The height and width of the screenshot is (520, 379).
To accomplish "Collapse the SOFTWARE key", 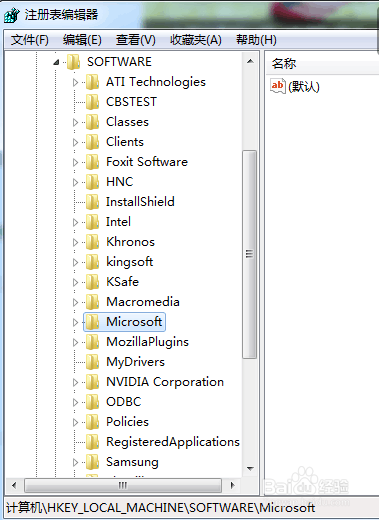I will click(x=56, y=62).
